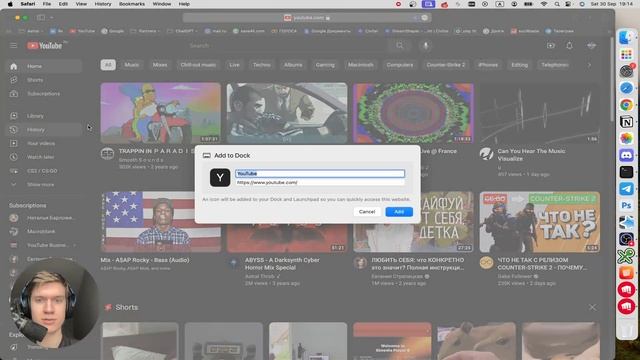640x360 pixels.
Task: Open Finder from the Dock
Action: point(626,38)
